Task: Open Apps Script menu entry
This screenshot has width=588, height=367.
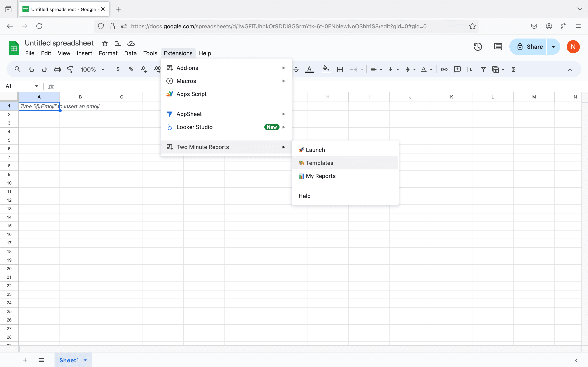Action: (x=191, y=94)
